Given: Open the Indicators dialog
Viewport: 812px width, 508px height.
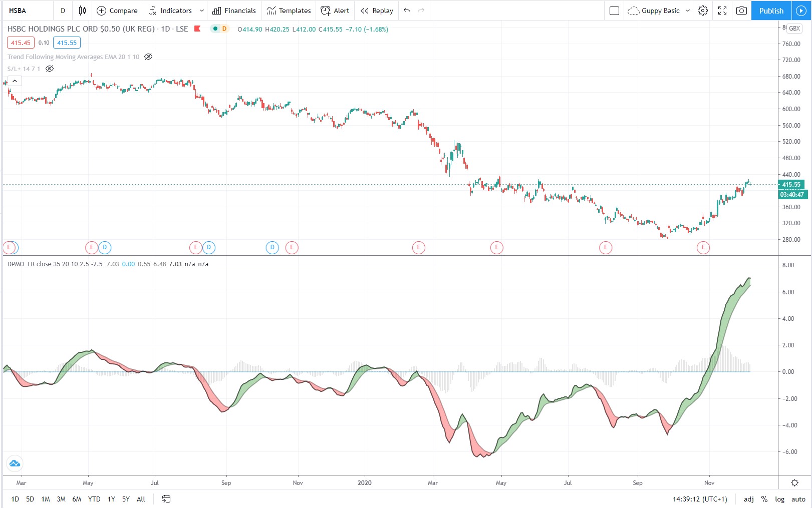Looking at the screenshot, I should 170,11.
